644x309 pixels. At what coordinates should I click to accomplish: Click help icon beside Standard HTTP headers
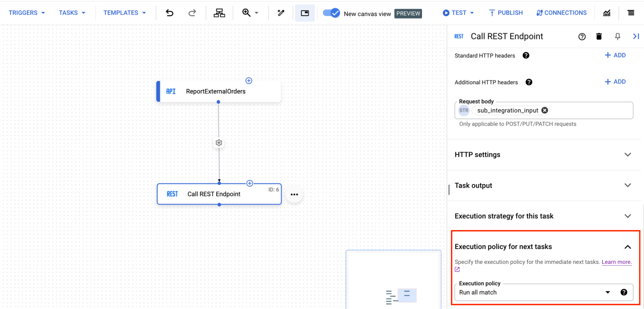tap(526, 55)
